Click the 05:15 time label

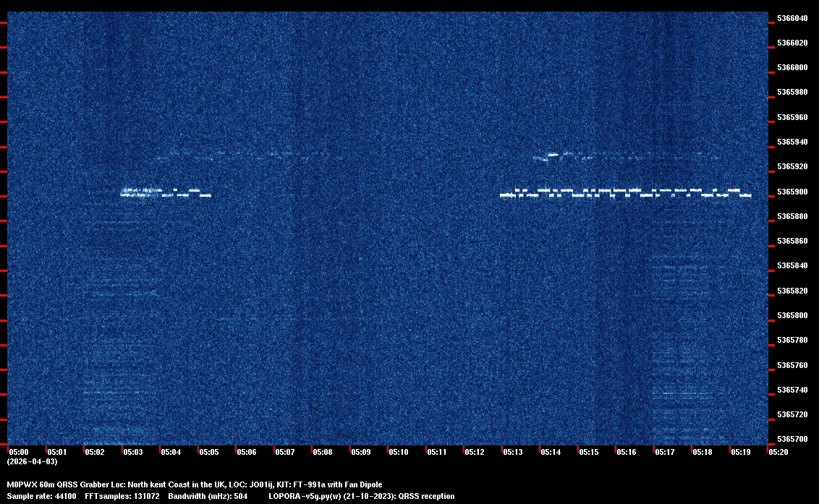(589, 452)
